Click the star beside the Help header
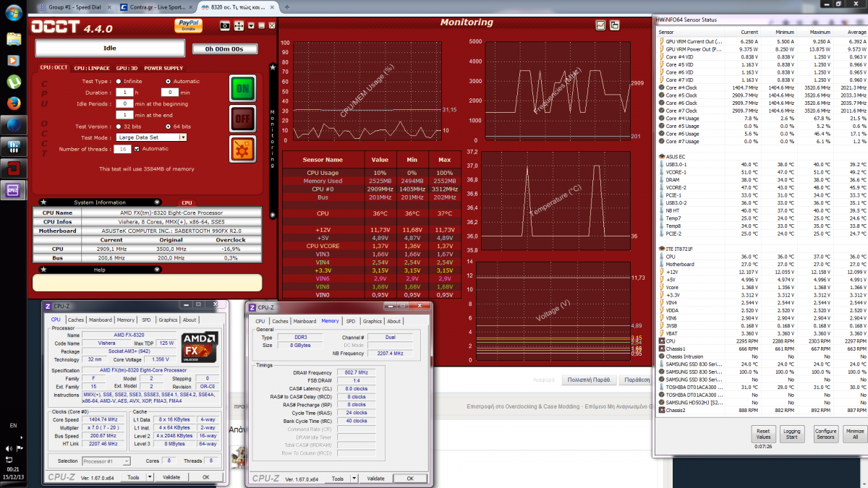The width and height of the screenshot is (868, 488). pyautogui.click(x=43, y=270)
